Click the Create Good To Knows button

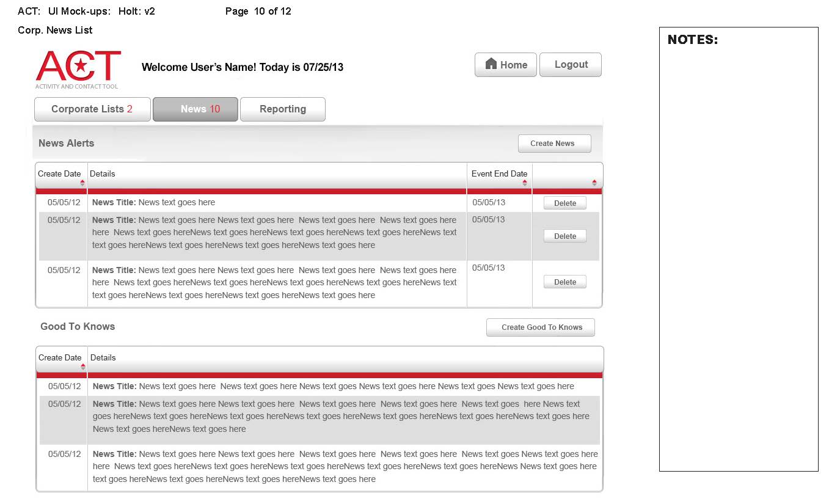pos(540,327)
